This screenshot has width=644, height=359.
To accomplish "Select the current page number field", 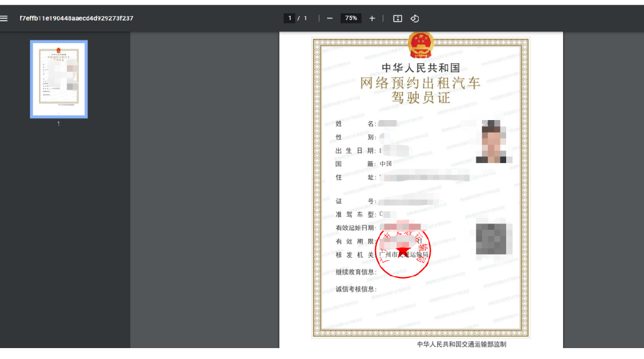I will (290, 18).
